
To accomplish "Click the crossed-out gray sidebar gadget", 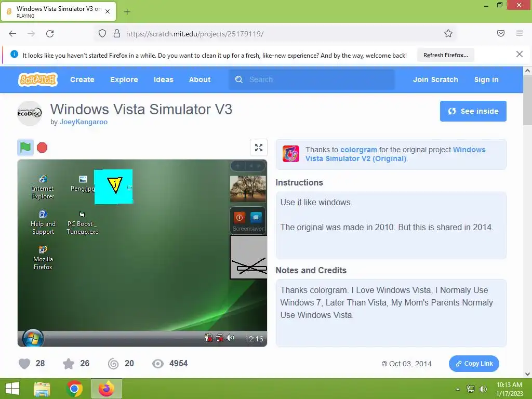I will [x=249, y=257].
